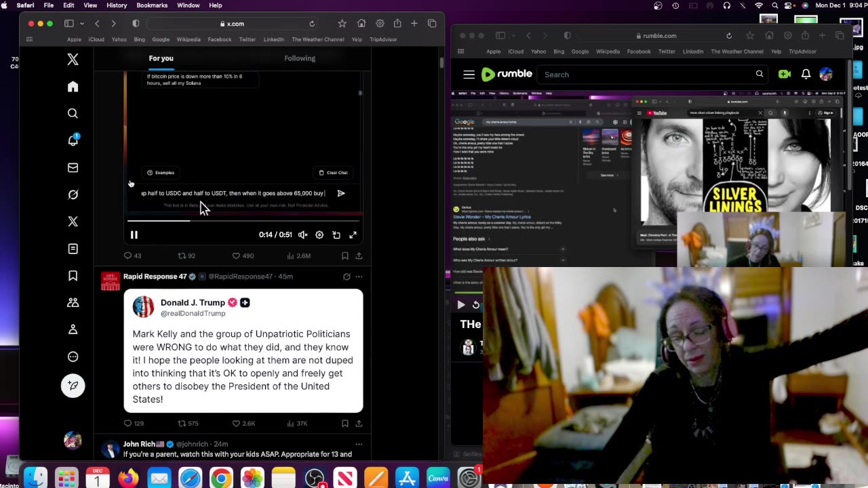Go to Home in X sidebar

click(73, 87)
